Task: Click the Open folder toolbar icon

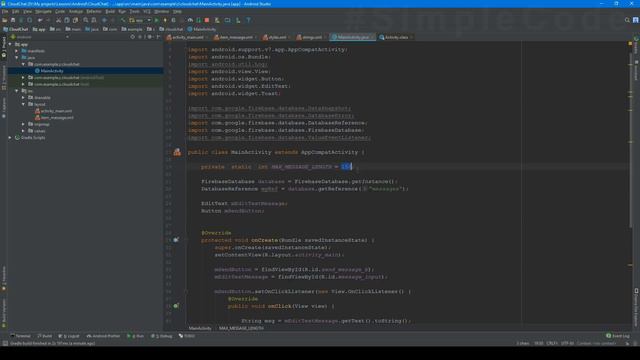Action: coord(5,20)
